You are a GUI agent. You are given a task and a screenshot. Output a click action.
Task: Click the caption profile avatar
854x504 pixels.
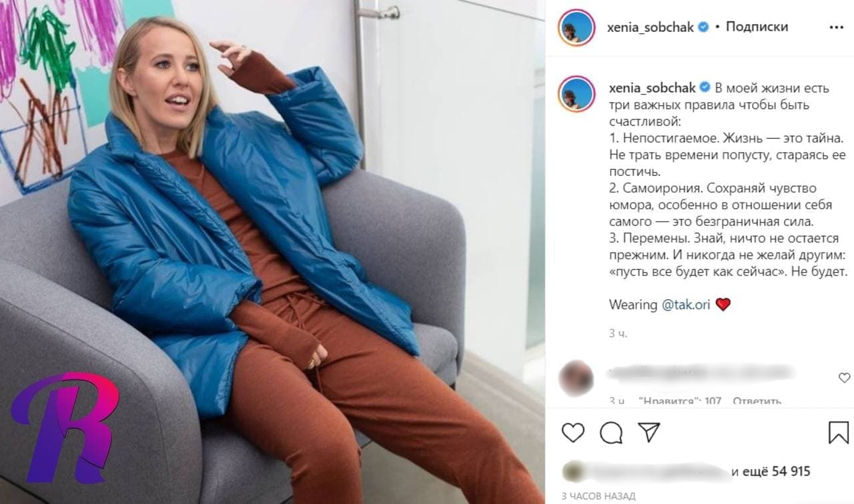click(x=576, y=94)
